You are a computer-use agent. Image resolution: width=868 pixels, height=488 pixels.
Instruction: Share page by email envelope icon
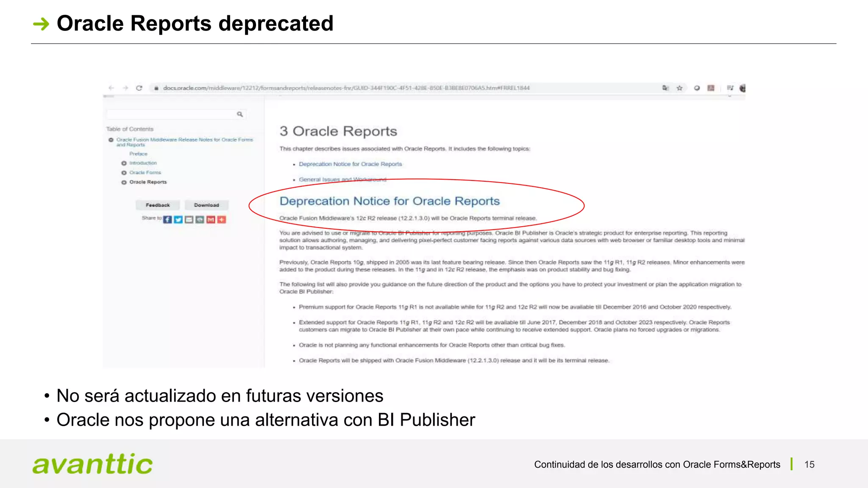coord(189,219)
